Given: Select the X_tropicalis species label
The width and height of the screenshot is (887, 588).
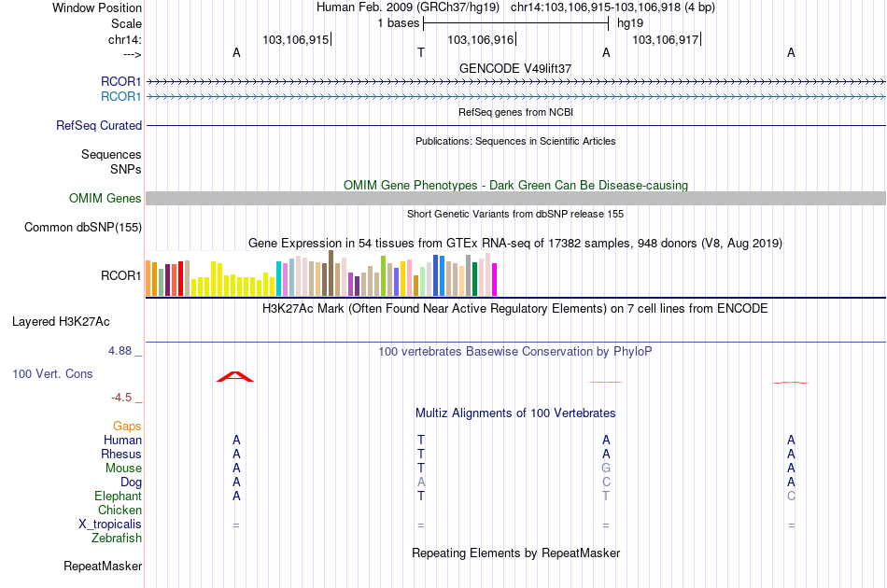Looking at the screenshot, I should 110,525.
